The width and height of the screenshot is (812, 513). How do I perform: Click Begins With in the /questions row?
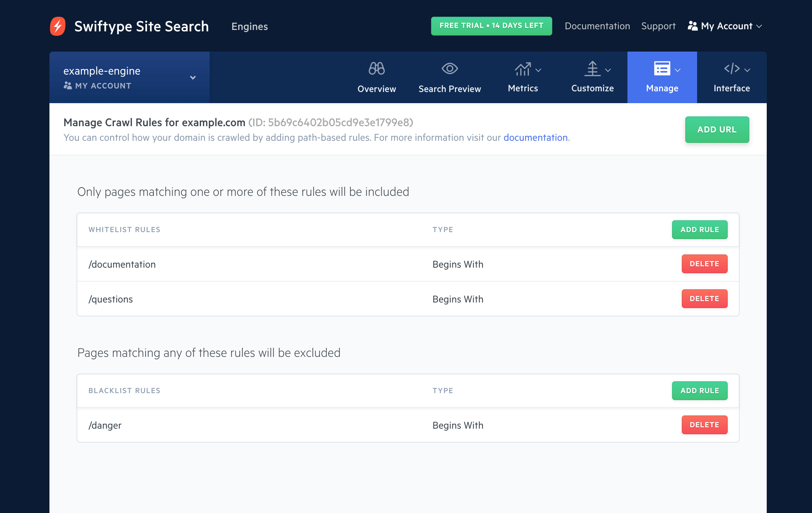tap(458, 299)
